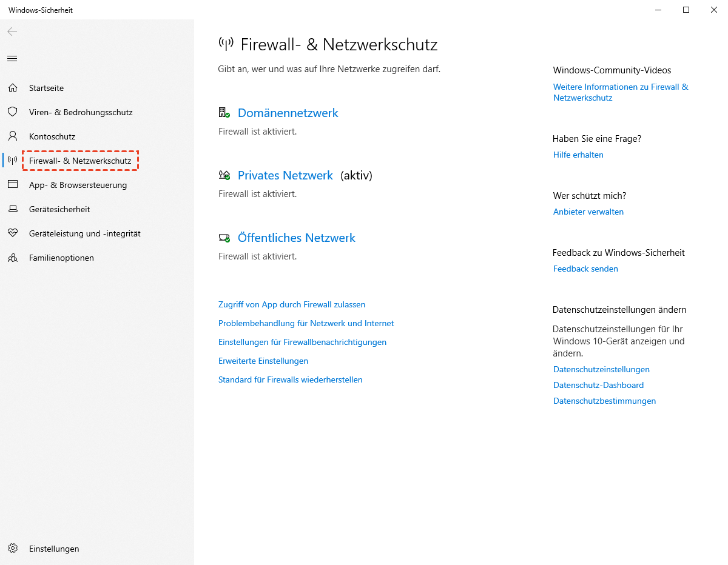Open Privates Netzwerk settings
This screenshot has height=565, width=728.
[285, 175]
